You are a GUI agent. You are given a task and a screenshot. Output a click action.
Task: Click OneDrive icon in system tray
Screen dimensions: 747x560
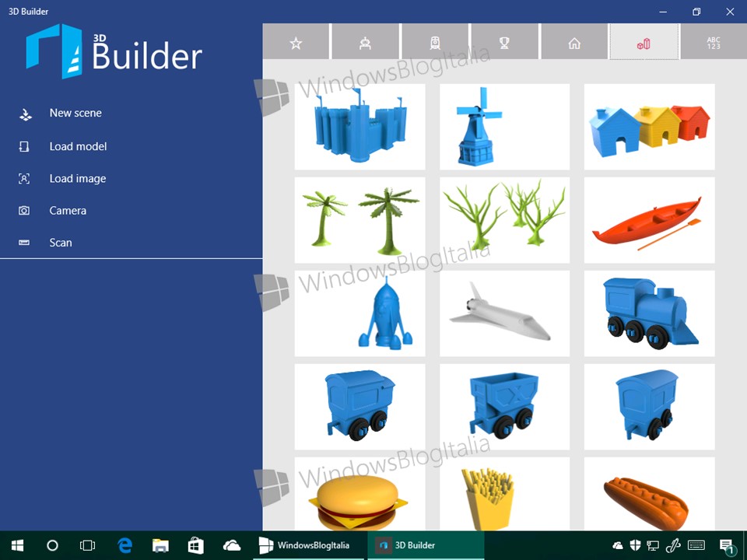coord(617,545)
